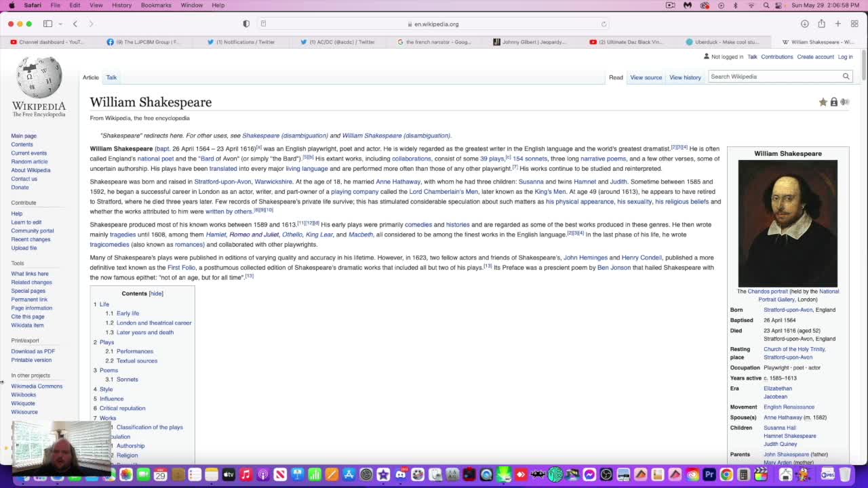Open the Safari menu
This screenshot has height=488, width=868.
33,5
